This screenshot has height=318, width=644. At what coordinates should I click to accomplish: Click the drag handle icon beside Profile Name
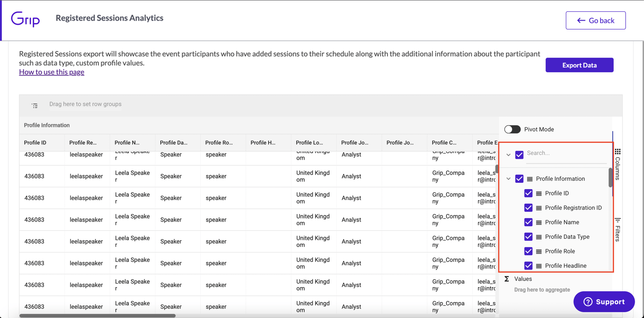pyautogui.click(x=539, y=222)
